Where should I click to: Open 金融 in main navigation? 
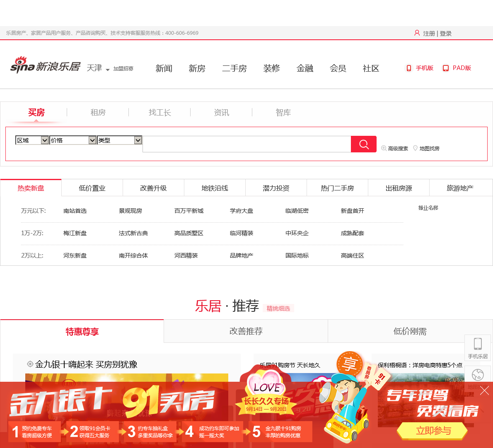click(x=304, y=68)
